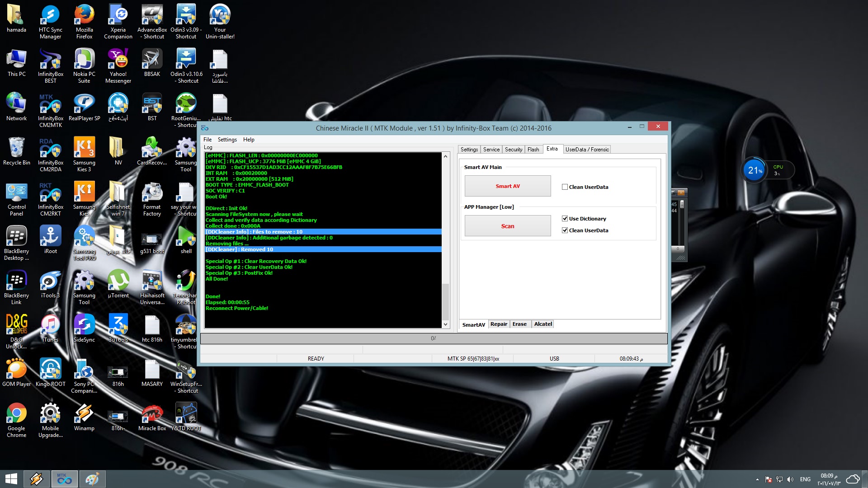
Task: Open Yahoo! Messenger desktop icon
Action: click(118, 66)
